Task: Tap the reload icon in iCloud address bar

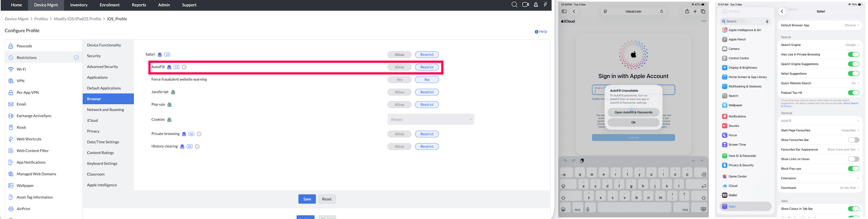Action: click(x=662, y=11)
